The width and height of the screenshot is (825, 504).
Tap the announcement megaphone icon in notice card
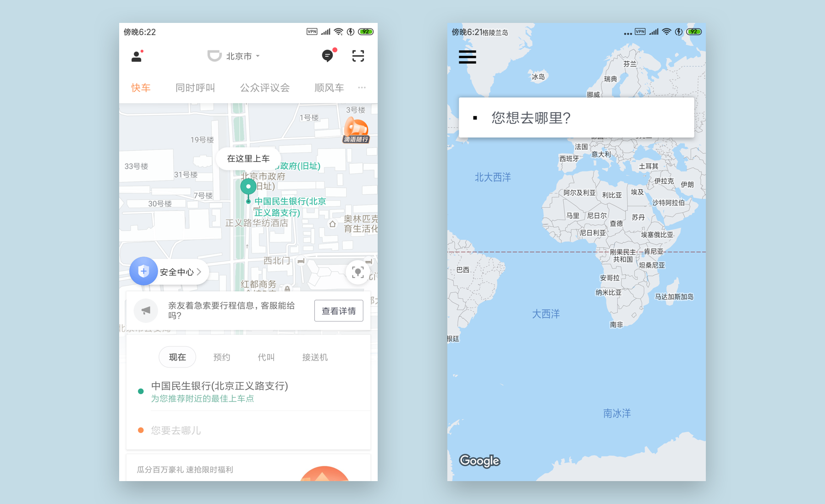pyautogui.click(x=146, y=310)
